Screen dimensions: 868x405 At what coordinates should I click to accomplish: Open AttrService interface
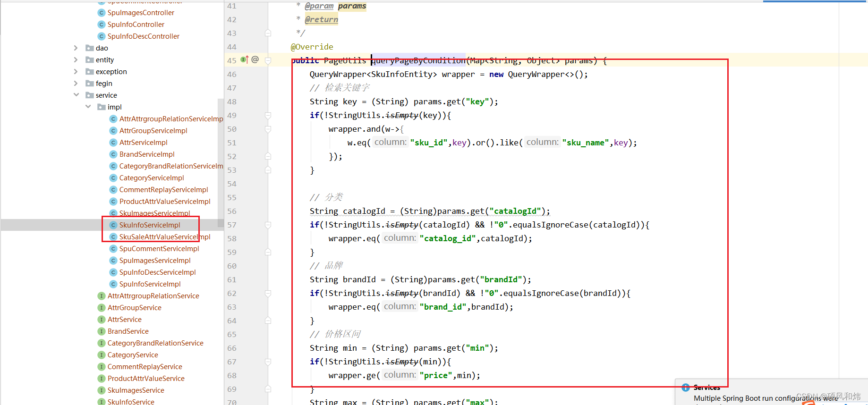point(124,320)
